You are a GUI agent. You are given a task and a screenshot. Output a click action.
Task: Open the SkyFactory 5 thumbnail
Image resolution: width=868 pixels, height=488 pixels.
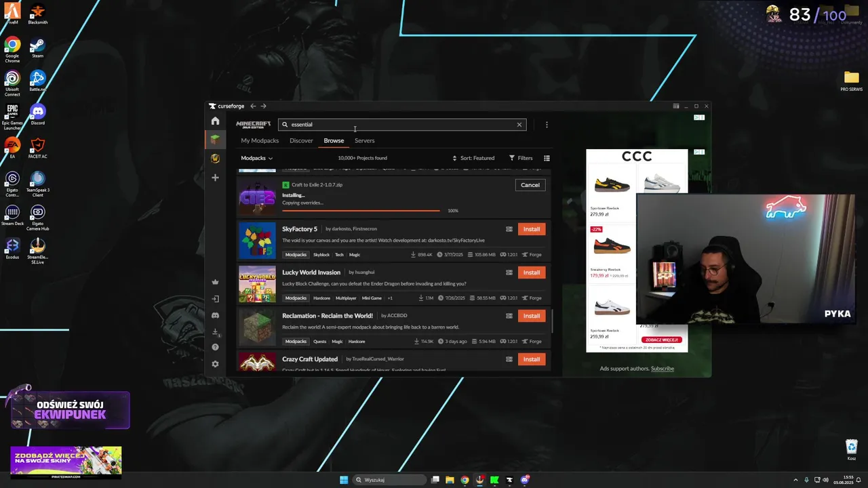point(257,241)
